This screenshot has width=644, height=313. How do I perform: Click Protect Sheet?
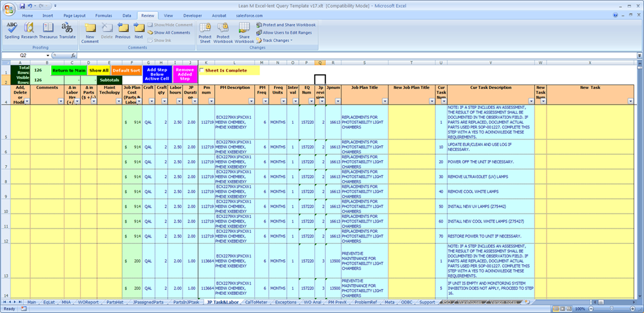(x=205, y=33)
